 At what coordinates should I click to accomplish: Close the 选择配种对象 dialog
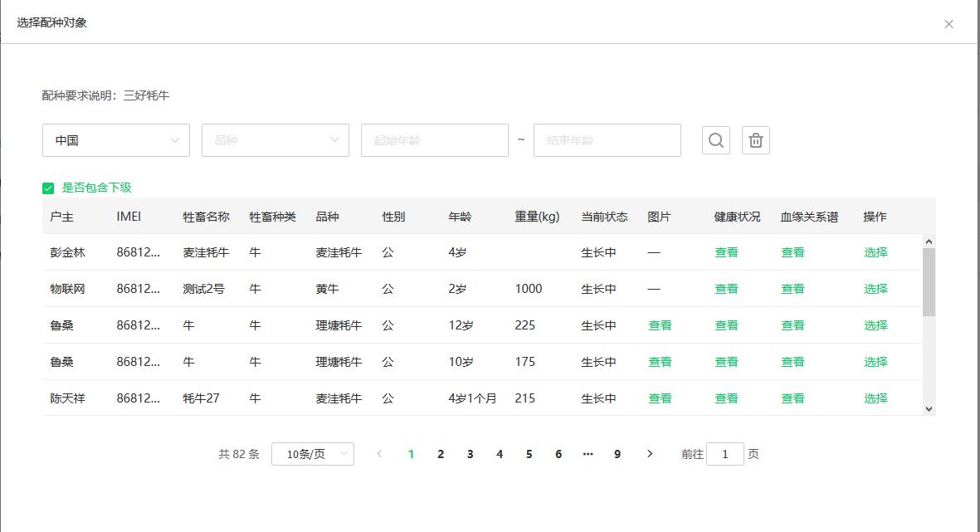tap(948, 24)
